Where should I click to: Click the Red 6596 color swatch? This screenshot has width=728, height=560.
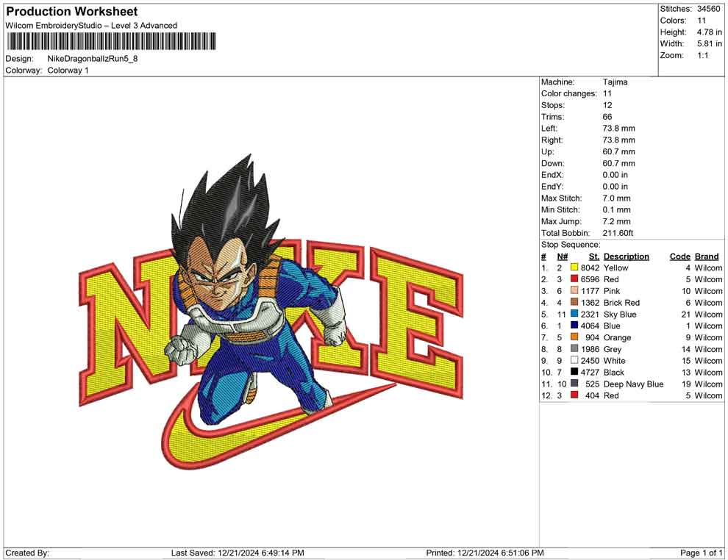click(x=574, y=279)
